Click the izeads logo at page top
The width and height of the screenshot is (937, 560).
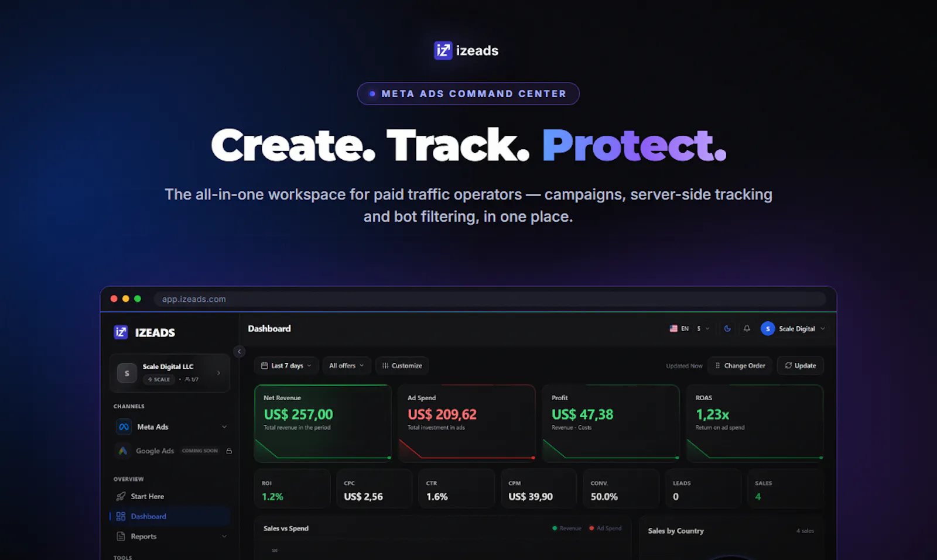coord(466,51)
